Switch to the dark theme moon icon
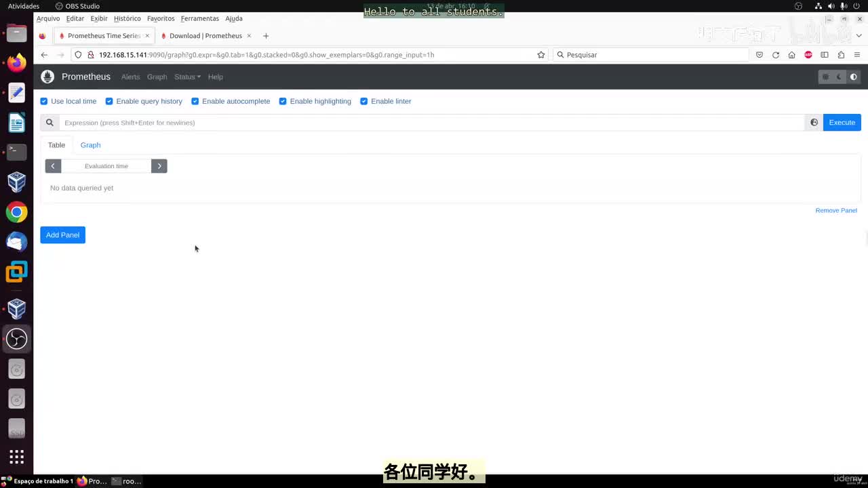The width and height of the screenshot is (868, 488). click(840, 77)
